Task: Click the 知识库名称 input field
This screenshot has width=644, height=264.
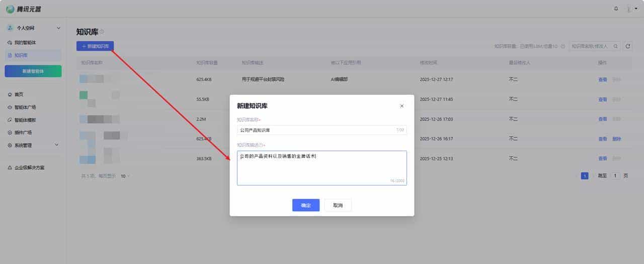Action: [x=322, y=130]
